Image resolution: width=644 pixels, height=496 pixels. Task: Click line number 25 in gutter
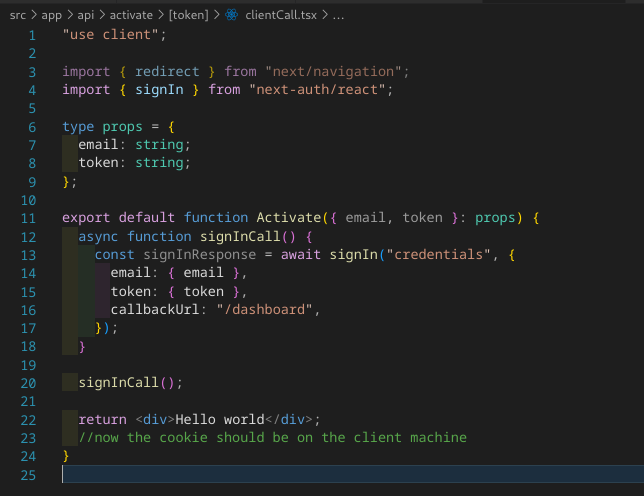click(x=28, y=475)
